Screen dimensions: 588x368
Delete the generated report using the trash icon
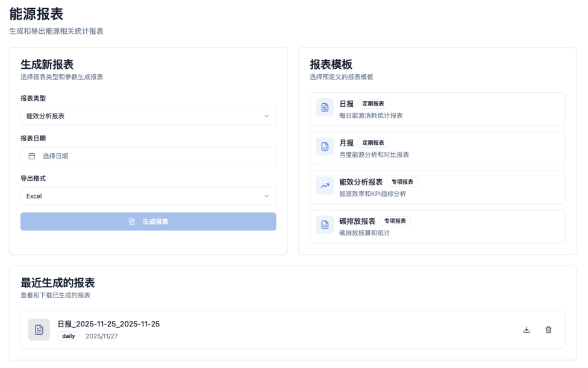[x=548, y=329]
